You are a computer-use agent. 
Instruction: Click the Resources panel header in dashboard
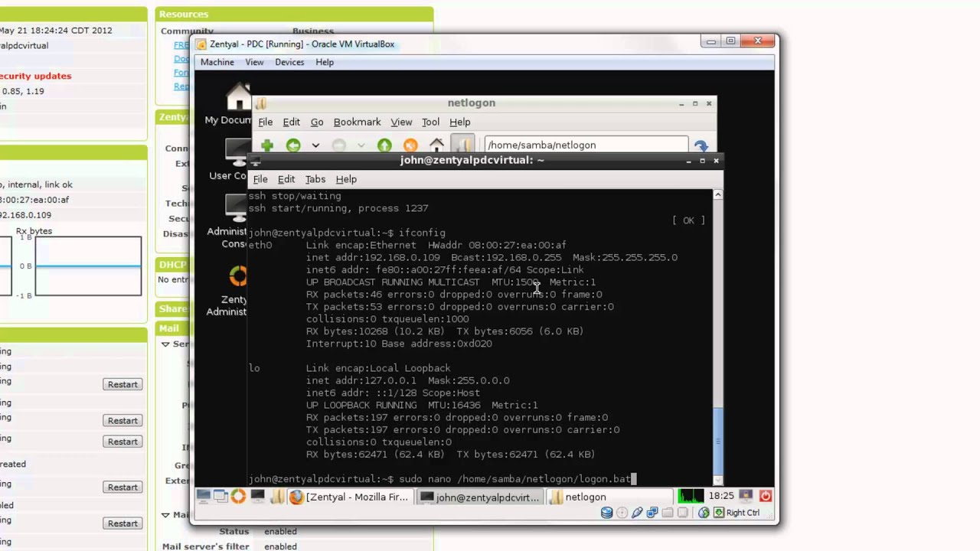coord(295,15)
